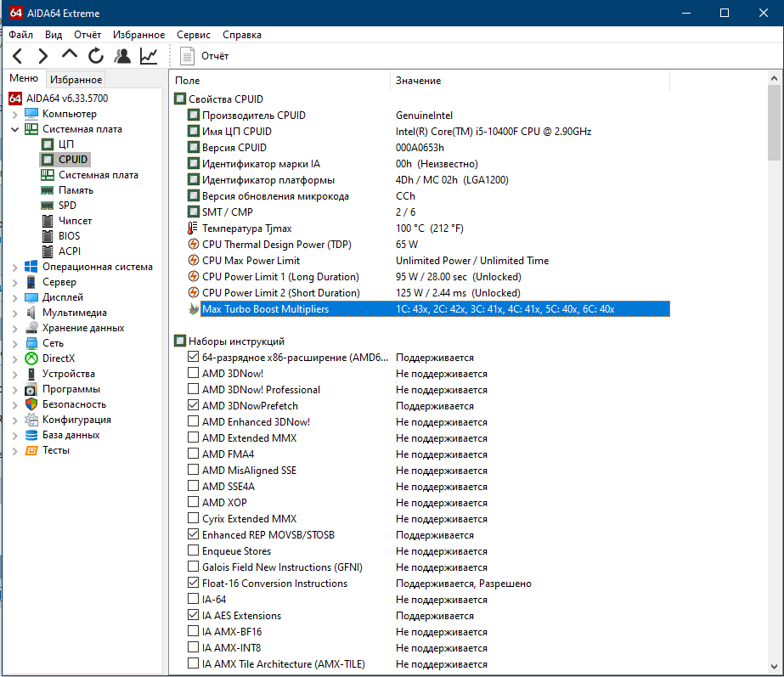Viewport: 784px width, 677px height.
Task: Click the Тесты icon
Action: (31, 450)
